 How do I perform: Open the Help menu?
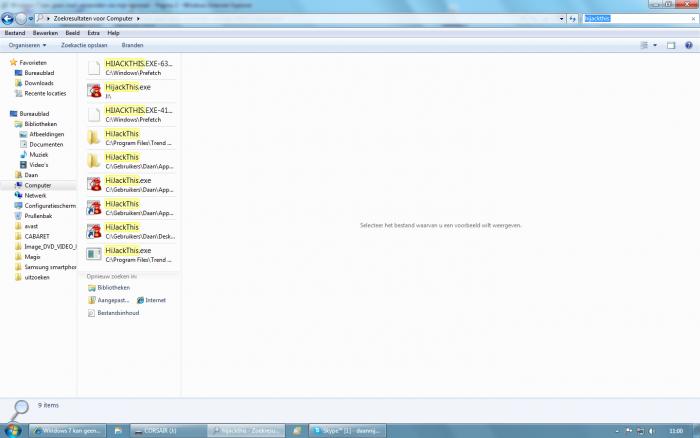coord(113,33)
